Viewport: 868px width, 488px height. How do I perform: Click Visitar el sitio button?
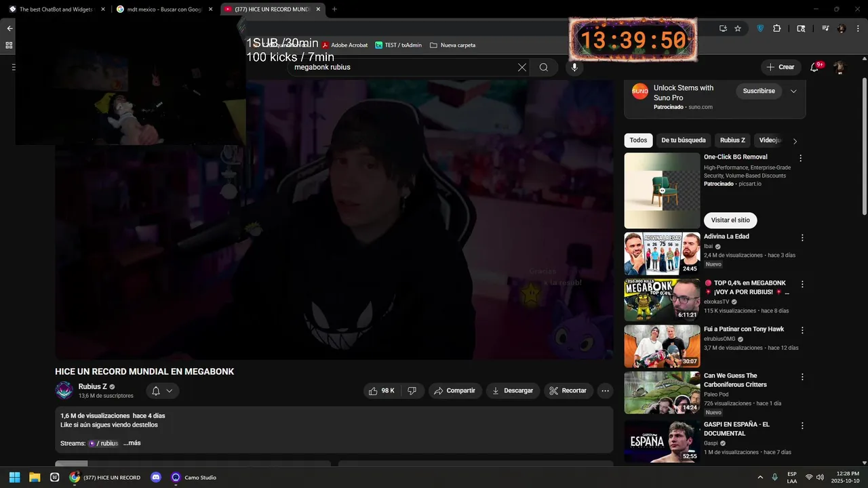pos(730,220)
